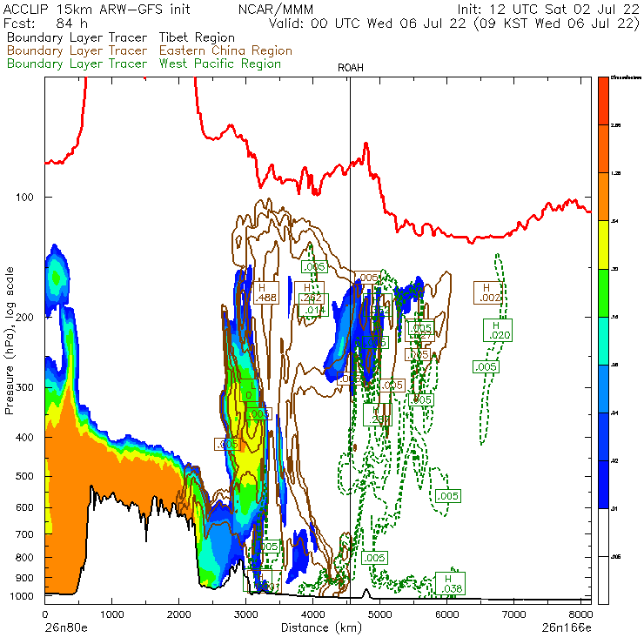
Task: Click the '100' pressure tick label
Action: (x=24, y=198)
